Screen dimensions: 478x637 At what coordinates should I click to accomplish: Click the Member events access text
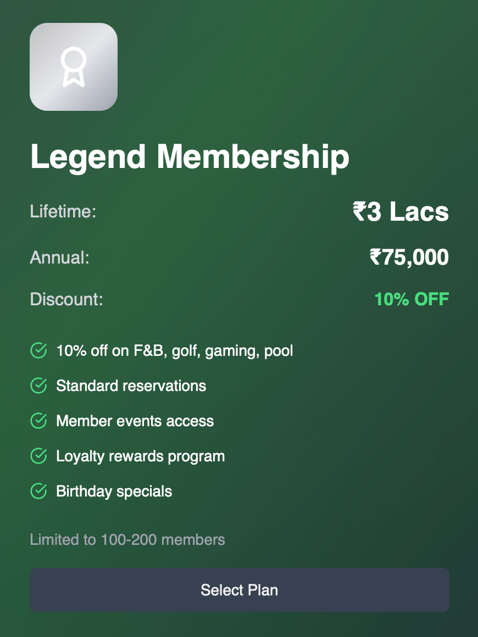point(135,421)
